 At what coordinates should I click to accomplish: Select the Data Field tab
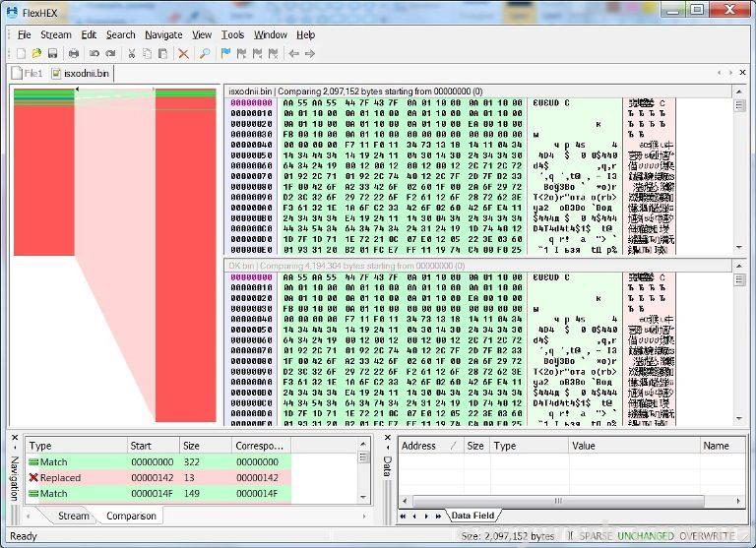point(472,516)
